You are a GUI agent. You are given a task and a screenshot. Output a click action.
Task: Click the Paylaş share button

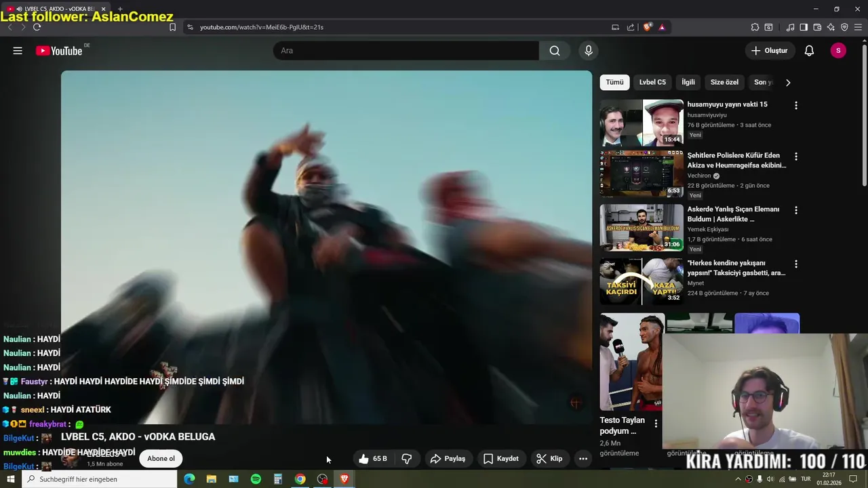pyautogui.click(x=448, y=459)
